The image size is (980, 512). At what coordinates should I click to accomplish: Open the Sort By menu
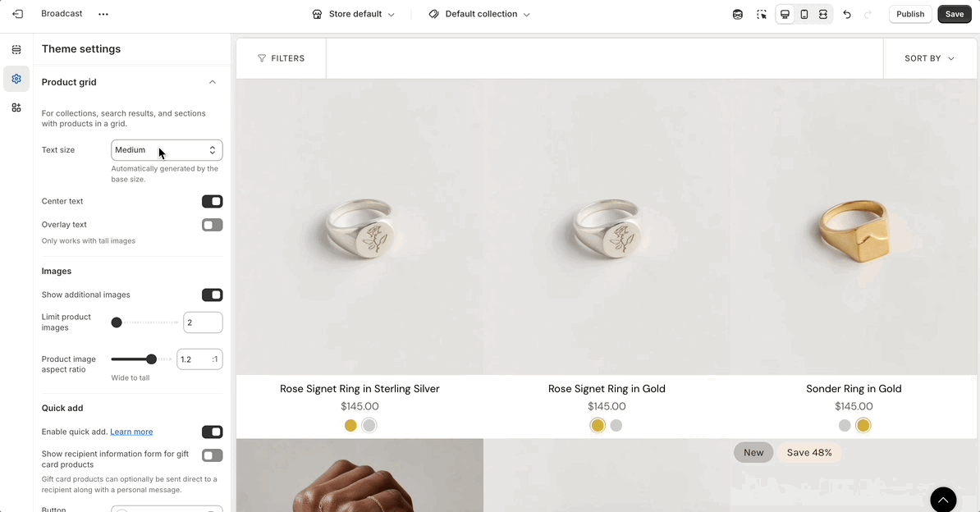(929, 58)
